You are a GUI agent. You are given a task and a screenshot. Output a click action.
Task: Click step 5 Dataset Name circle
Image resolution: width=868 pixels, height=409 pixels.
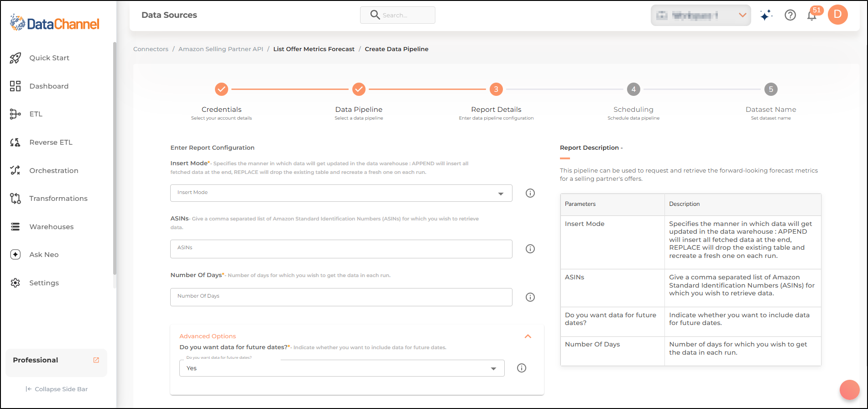coord(771,89)
